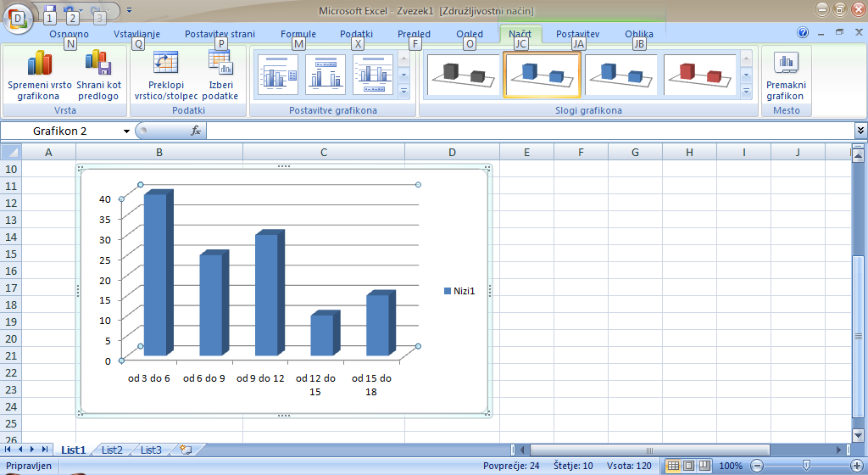Expand the chart styles gallery
868x475 pixels.
coord(746,91)
